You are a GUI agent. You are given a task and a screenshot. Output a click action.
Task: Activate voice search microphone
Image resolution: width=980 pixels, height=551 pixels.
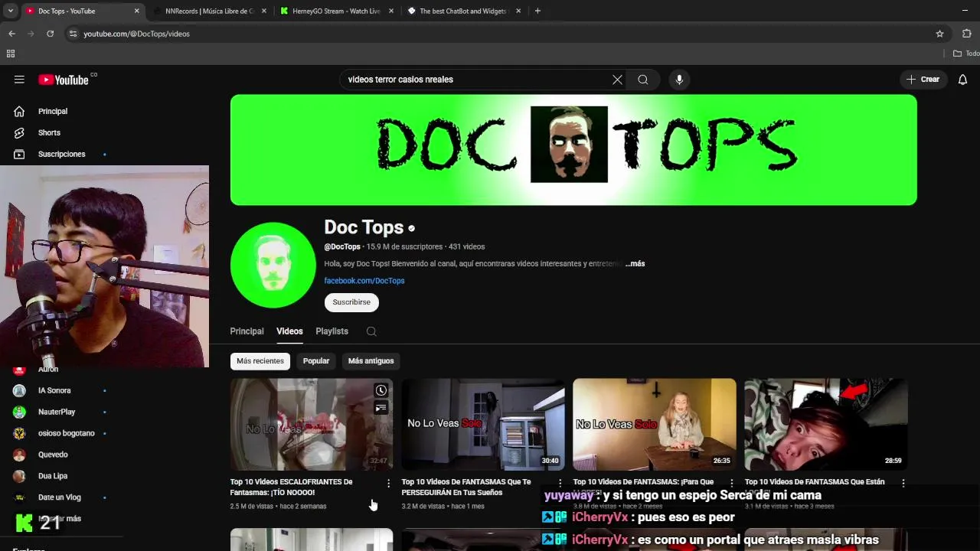(679, 80)
